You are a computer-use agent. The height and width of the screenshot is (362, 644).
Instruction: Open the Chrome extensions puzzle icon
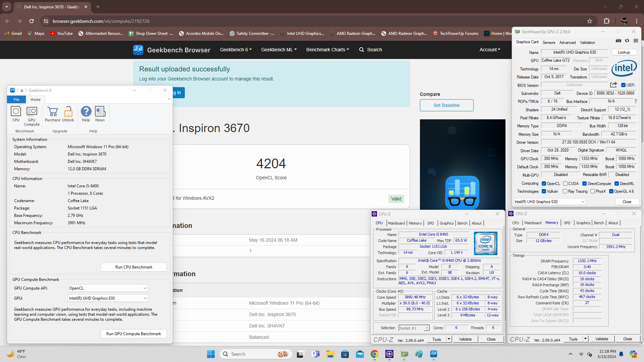[606, 21]
